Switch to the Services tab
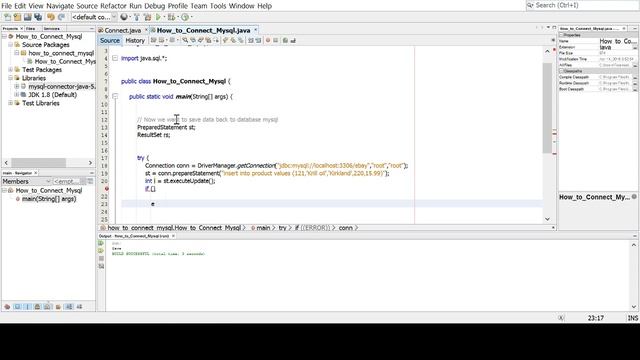This screenshot has width=640, height=360. pos(52,29)
